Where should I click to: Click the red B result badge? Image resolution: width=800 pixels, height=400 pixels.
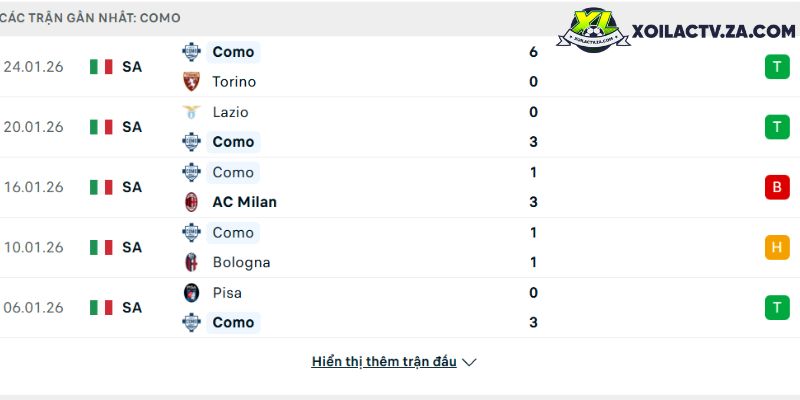point(777,187)
